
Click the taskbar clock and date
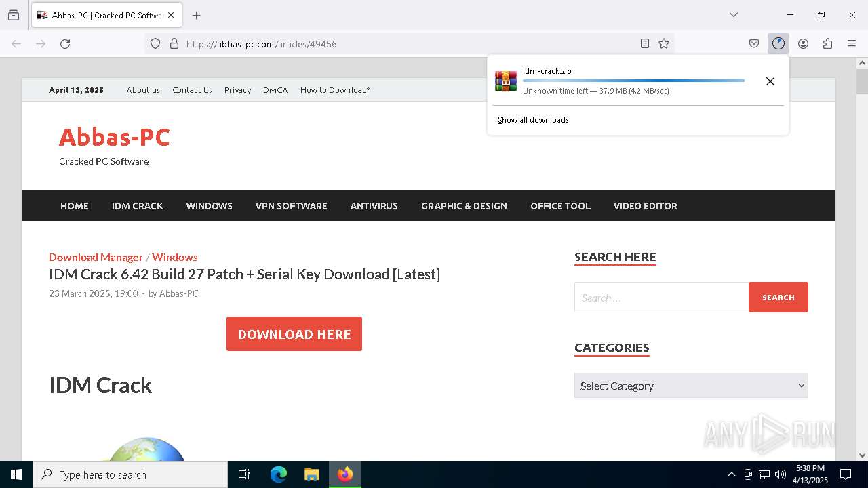point(810,474)
